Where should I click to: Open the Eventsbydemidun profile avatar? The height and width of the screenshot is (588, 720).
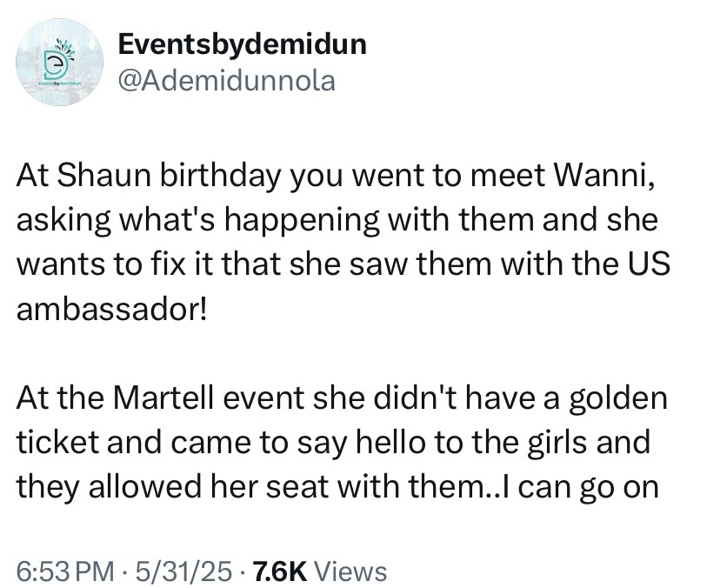(x=60, y=63)
